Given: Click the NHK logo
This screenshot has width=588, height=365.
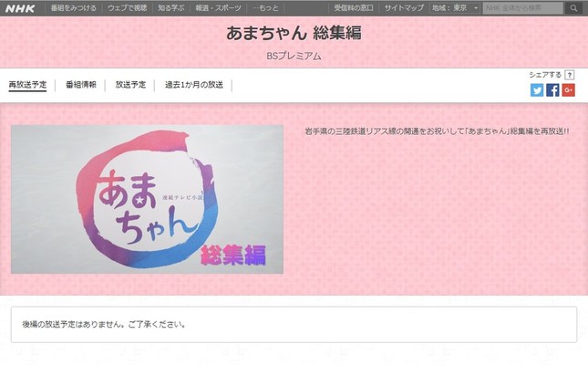Looking at the screenshot, I should tap(20, 8).
